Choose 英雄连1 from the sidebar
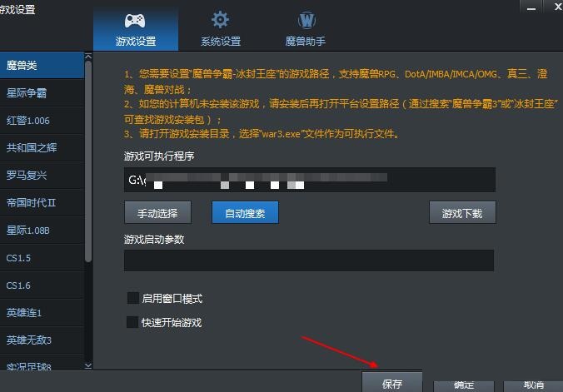 [42, 313]
